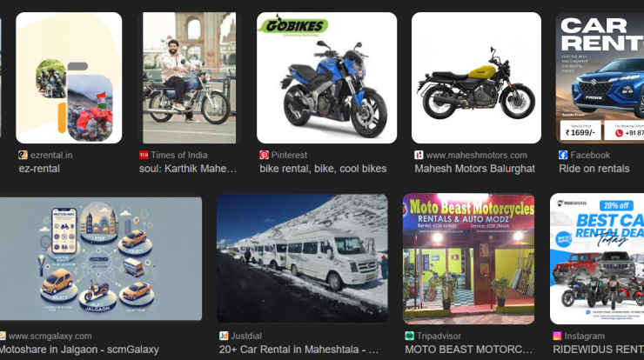Open '20+ Car Rental in Maheshtala' link

tap(299, 350)
